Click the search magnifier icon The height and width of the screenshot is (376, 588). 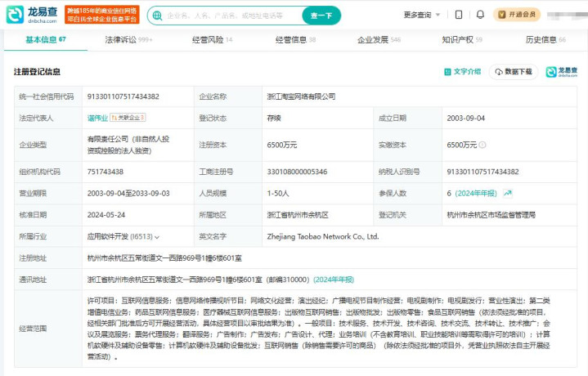(157, 16)
